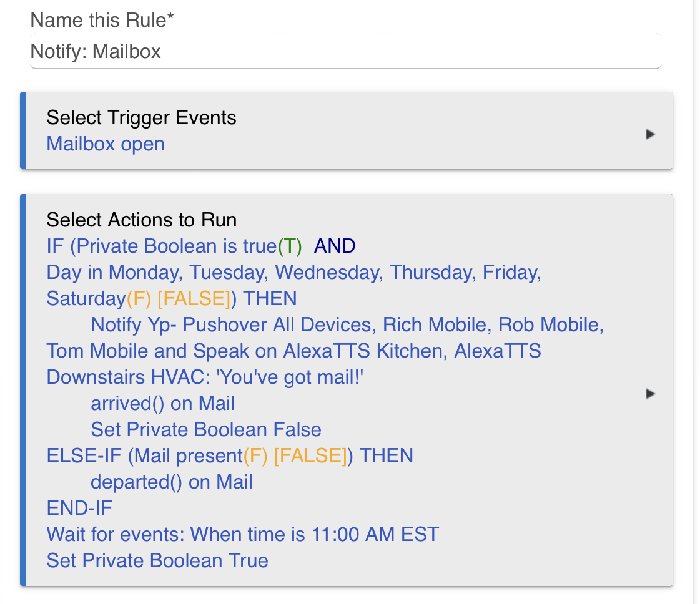Click the END-IF statement
The image size is (700, 604).
[80, 509]
